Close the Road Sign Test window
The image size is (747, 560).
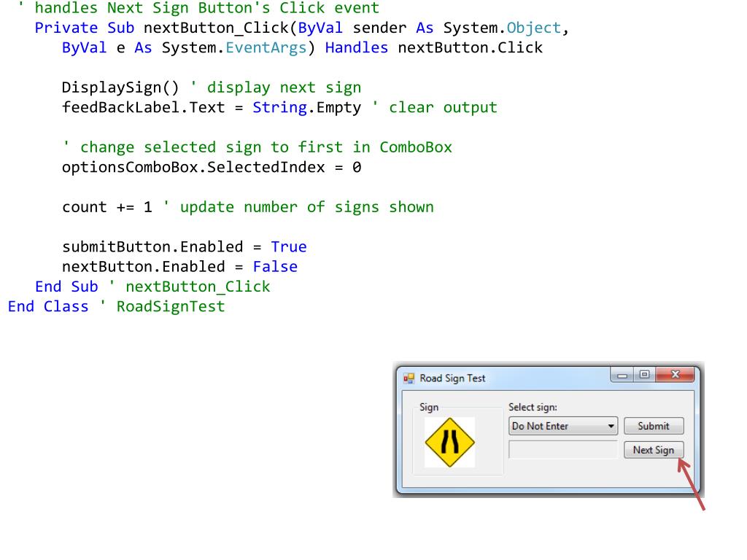tap(675, 375)
